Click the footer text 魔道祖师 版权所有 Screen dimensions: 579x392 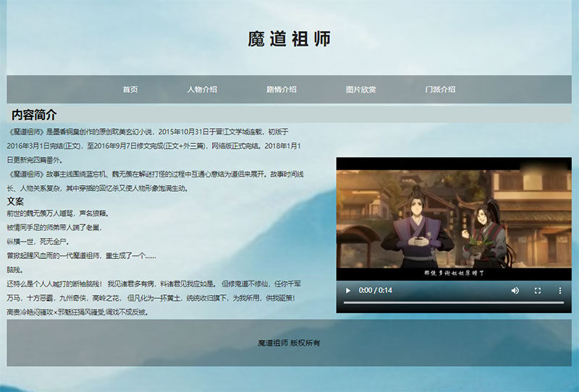(x=289, y=343)
